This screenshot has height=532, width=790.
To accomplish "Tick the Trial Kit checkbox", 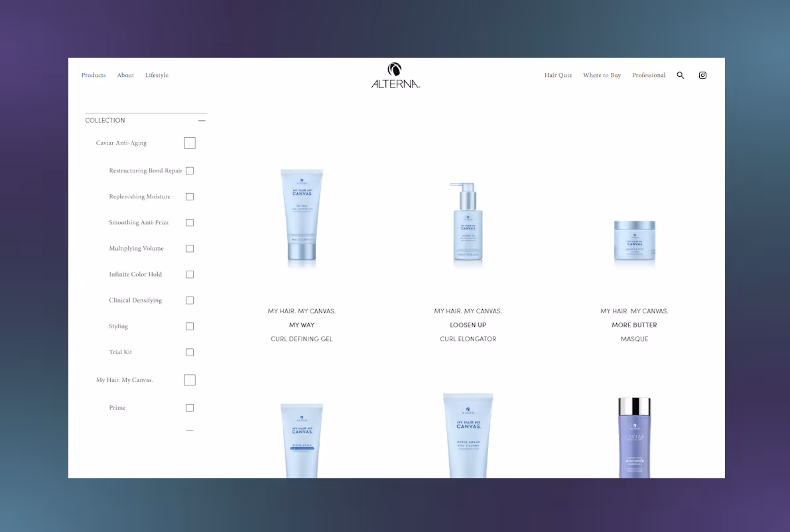I will (x=190, y=352).
